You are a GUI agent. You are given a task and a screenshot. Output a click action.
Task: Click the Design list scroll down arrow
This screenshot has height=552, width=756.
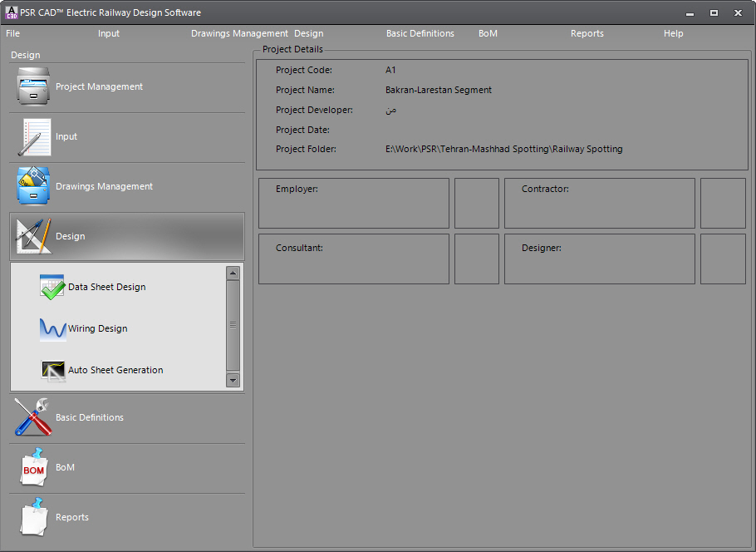tap(233, 380)
